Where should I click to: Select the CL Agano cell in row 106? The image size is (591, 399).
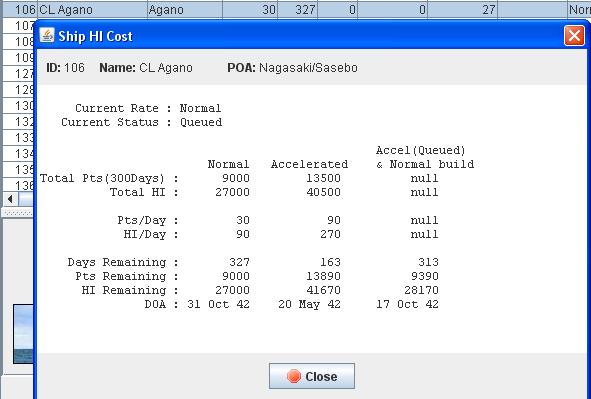[x=92, y=9]
